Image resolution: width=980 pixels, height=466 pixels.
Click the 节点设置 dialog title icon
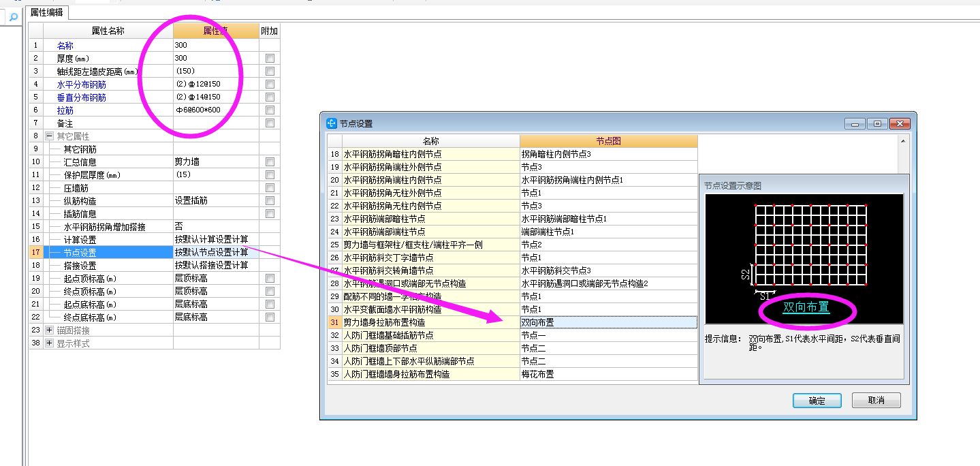coord(332,123)
